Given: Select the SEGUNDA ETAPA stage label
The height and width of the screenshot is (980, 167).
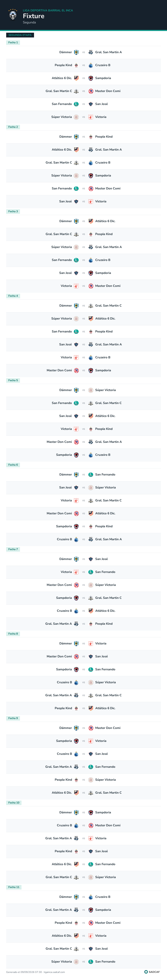Looking at the screenshot, I should click(x=20, y=35).
